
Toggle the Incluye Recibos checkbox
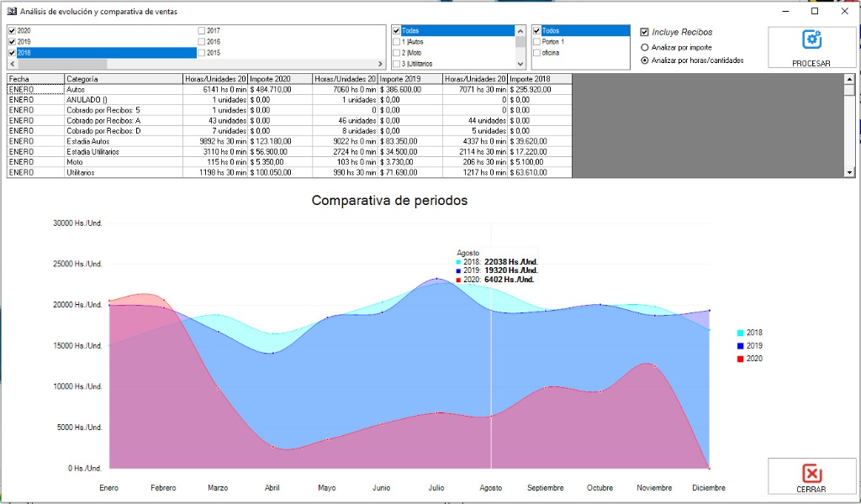(645, 33)
